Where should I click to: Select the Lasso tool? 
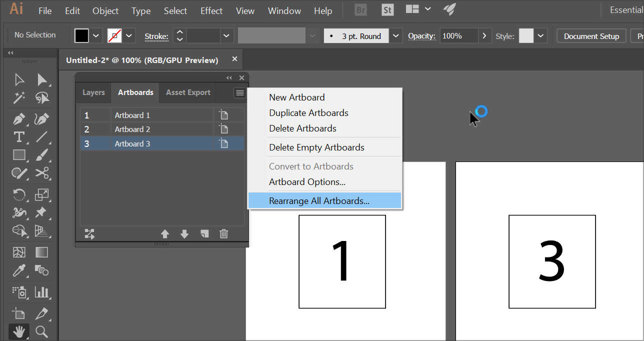(x=42, y=97)
